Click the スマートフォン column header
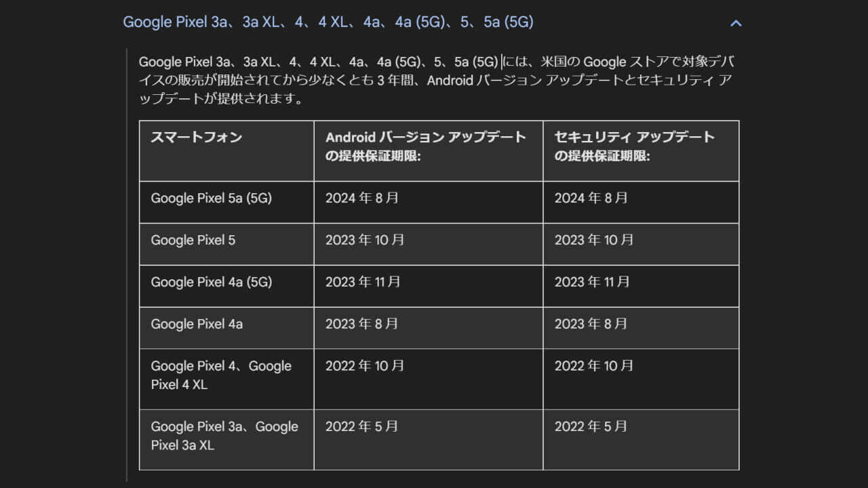This screenshot has height=488, width=868. pos(196,138)
